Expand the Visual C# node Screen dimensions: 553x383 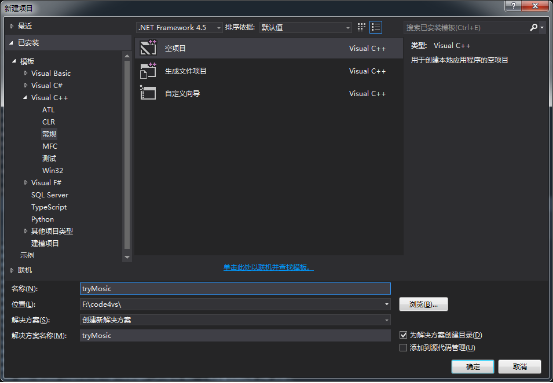point(25,85)
